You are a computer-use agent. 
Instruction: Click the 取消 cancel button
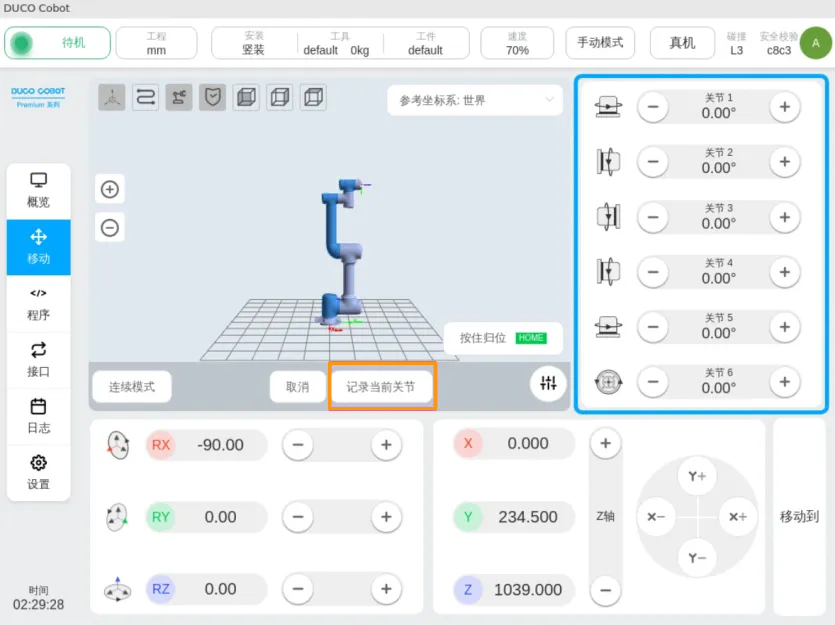297,386
